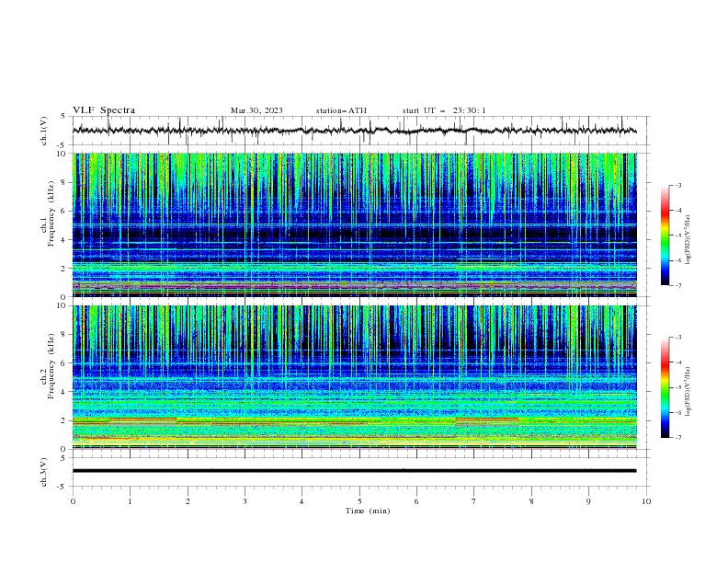Click the ch.1 voltage waveform trace
Viewport: 728px width, 563px height.
354,131
